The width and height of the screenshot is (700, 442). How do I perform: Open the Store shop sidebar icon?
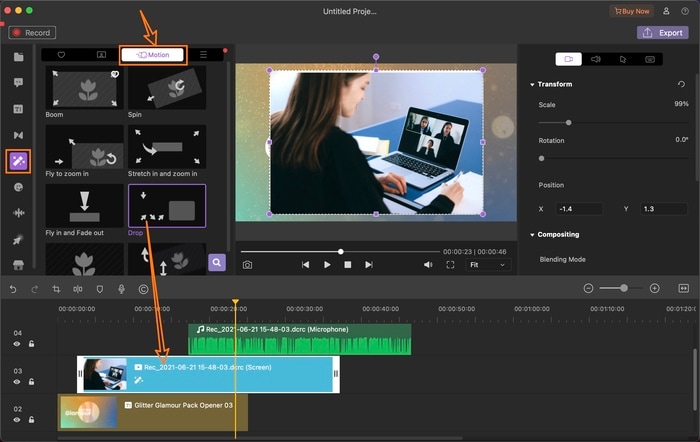click(18, 265)
